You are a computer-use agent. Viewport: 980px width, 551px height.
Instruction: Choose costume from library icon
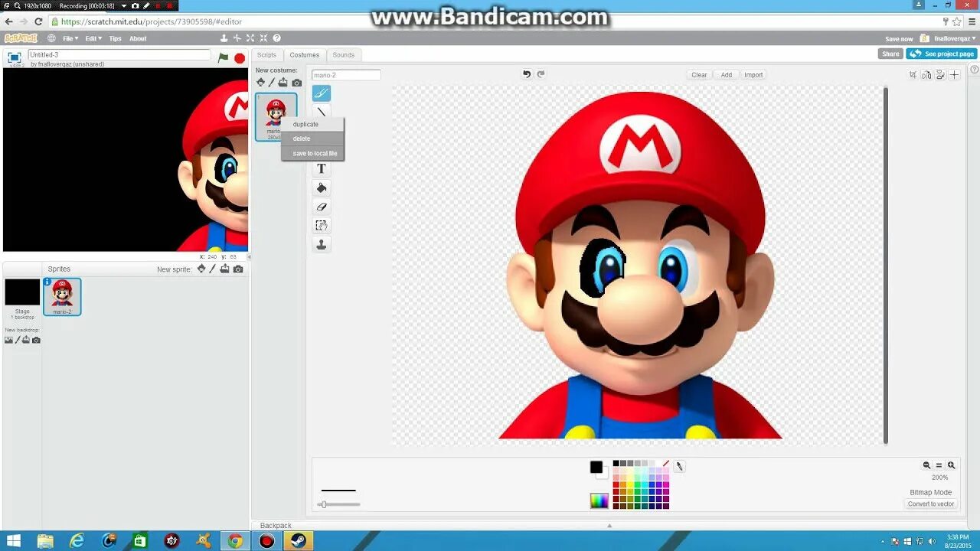(260, 83)
